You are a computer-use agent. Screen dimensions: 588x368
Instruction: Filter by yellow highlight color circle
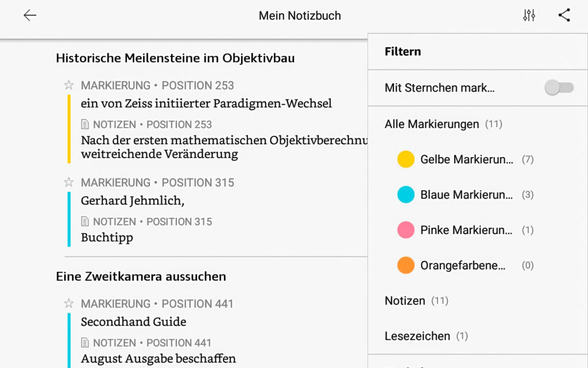tap(406, 159)
